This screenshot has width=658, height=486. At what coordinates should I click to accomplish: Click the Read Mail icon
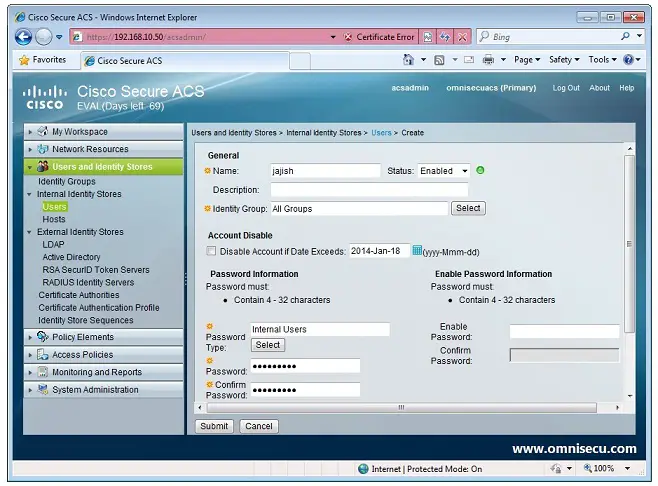click(x=469, y=60)
